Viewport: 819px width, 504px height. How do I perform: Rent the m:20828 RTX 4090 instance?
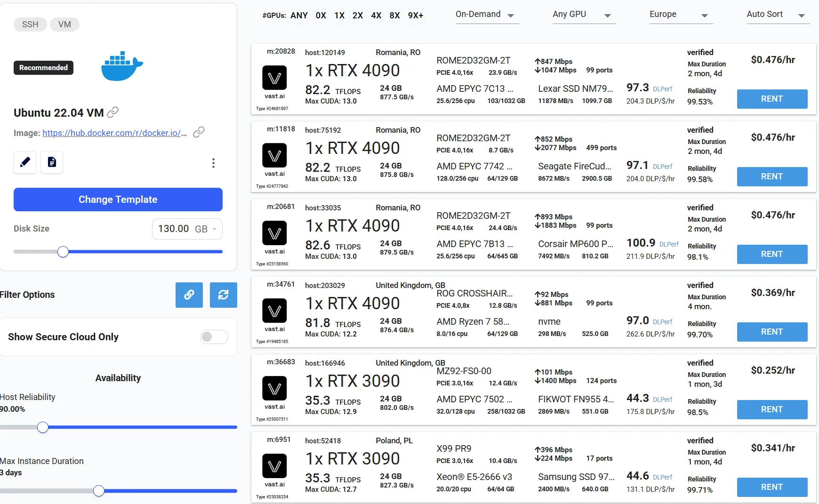pos(772,99)
